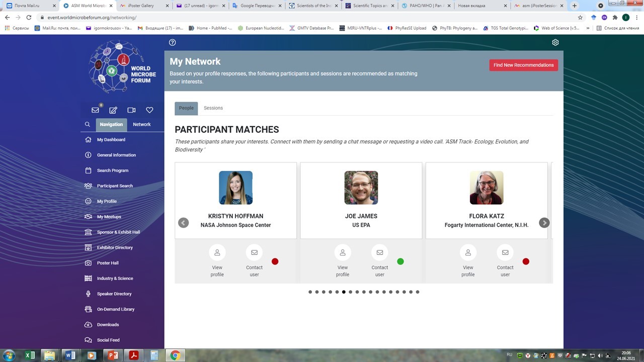This screenshot has width=644, height=362.
Task: Open new browser tab with plus button
Action: 575,6
